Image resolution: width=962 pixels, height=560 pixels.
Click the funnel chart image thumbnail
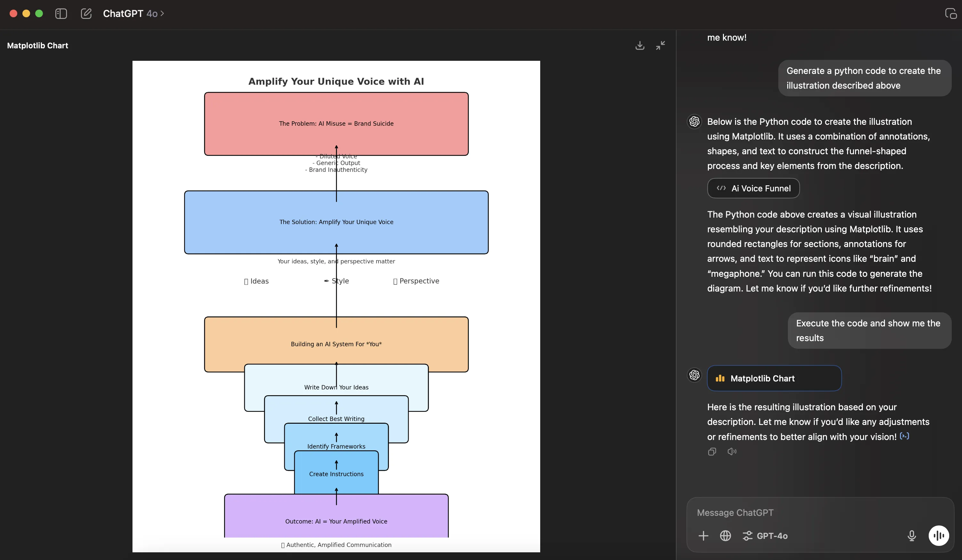[x=336, y=305]
